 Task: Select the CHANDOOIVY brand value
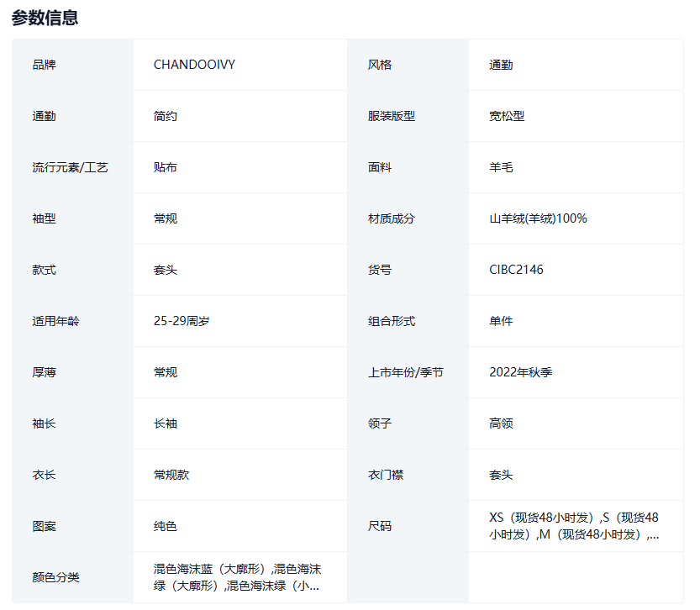tap(194, 65)
